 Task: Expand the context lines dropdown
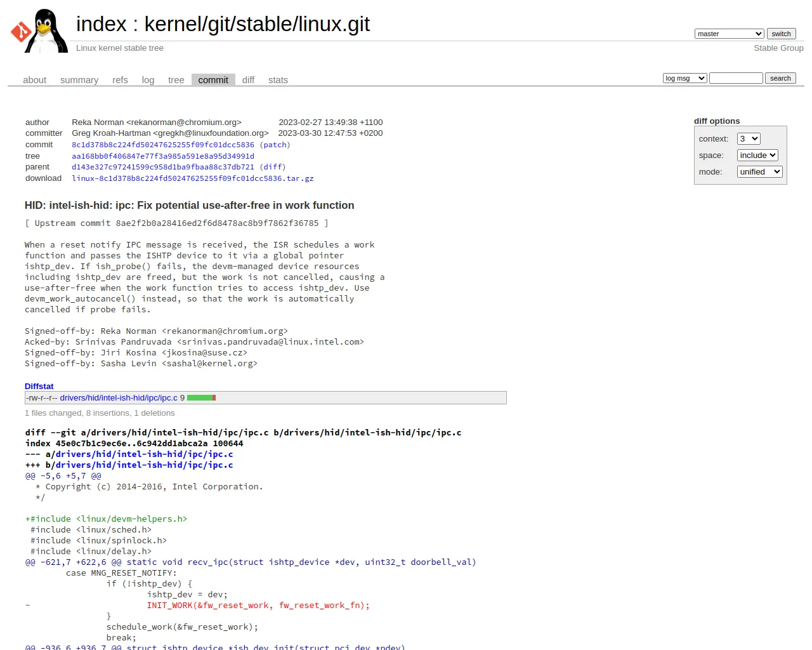coord(749,139)
